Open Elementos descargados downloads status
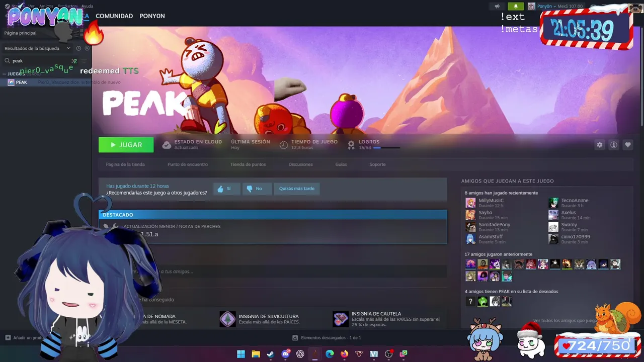Image resolution: width=644 pixels, height=362 pixels. (327, 338)
